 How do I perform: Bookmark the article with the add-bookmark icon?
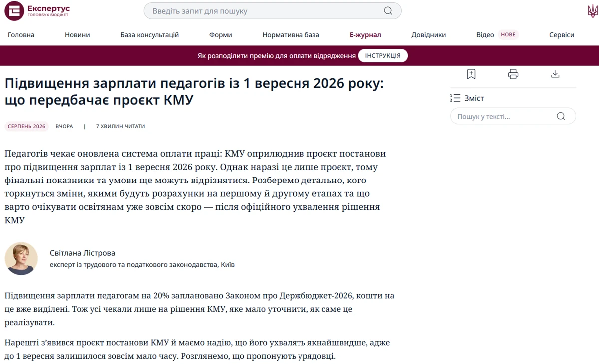pyautogui.click(x=471, y=74)
